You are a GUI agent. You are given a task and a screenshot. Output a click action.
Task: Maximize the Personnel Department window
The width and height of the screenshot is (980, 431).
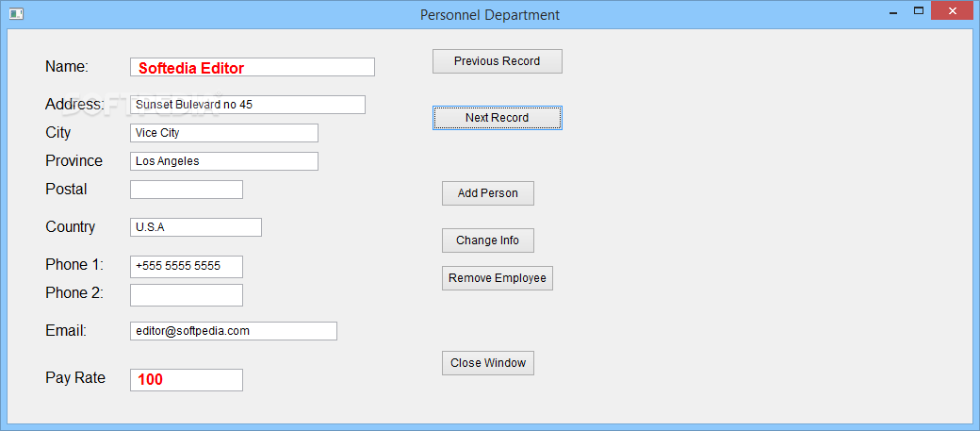click(x=918, y=11)
